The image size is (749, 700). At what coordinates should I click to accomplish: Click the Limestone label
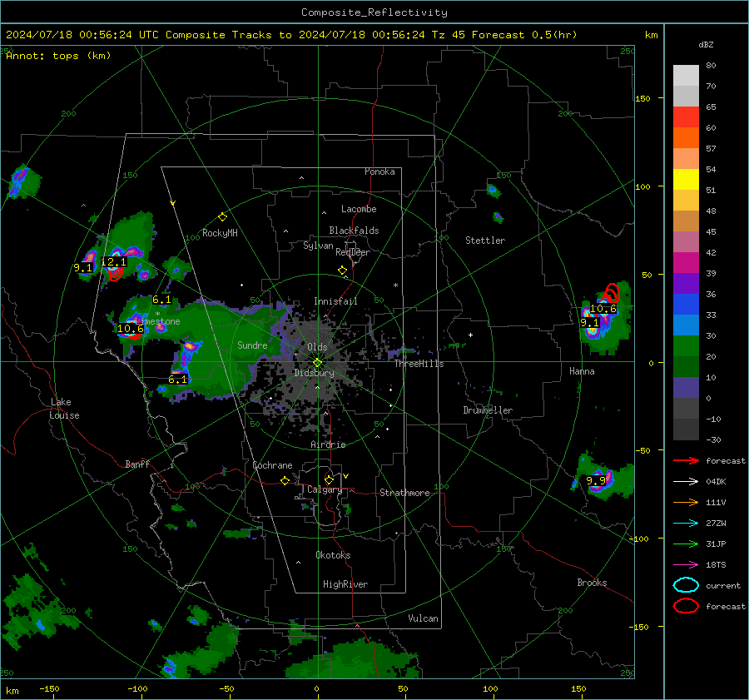click(157, 321)
